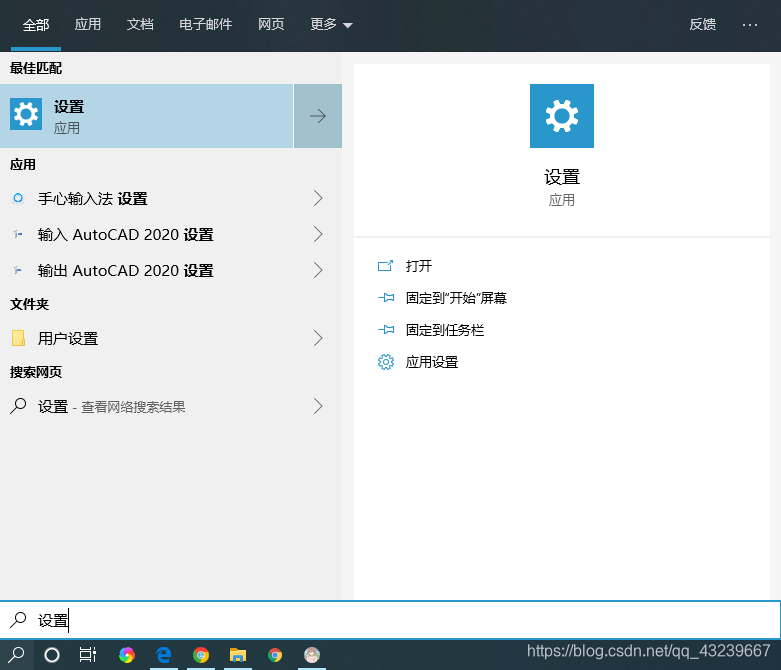The image size is (781, 670).
Task: Click the taskbar search magnifier icon
Action: point(16,655)
